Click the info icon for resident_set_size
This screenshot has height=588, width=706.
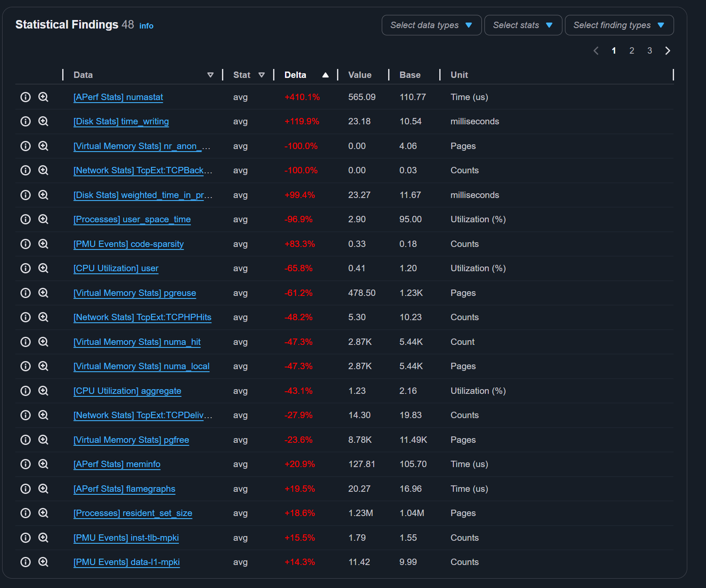pos(25,513)
